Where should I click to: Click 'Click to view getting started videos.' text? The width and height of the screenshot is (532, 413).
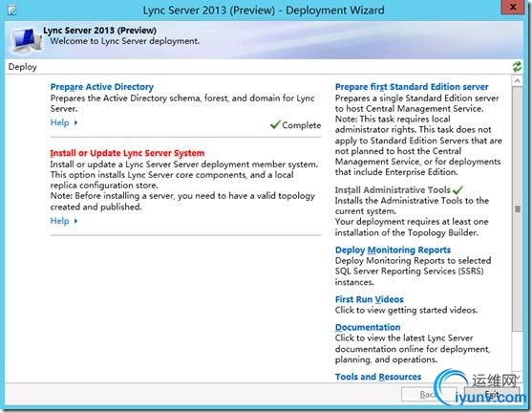coord(406,310)
